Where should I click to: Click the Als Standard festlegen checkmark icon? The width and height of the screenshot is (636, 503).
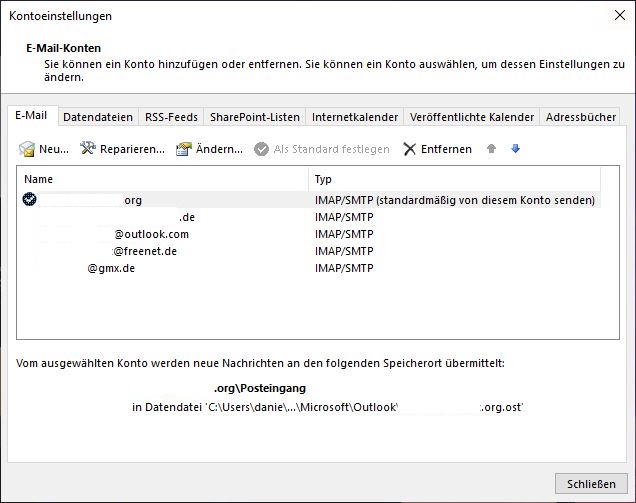[x=261, y=149]
